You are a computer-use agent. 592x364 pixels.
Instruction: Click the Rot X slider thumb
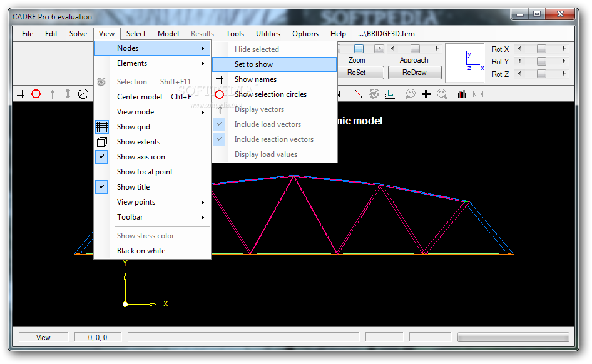pyautogui.click(x=541, y=49)
